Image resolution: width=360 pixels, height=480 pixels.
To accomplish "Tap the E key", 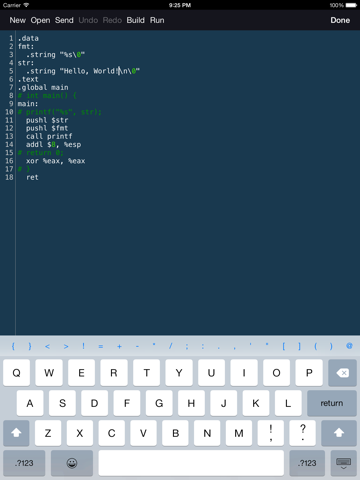I will click(x=81, y=373).
